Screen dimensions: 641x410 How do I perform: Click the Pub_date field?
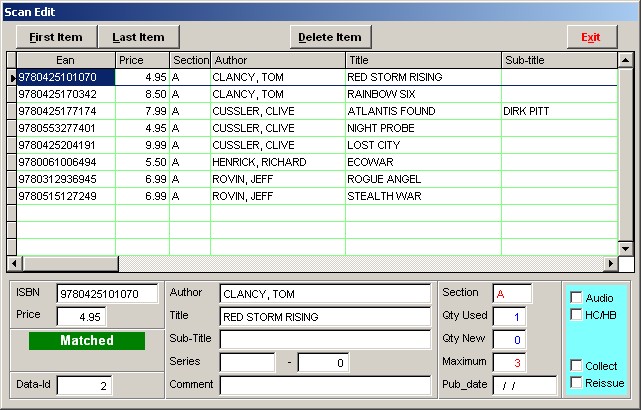(x=524, y=385)
